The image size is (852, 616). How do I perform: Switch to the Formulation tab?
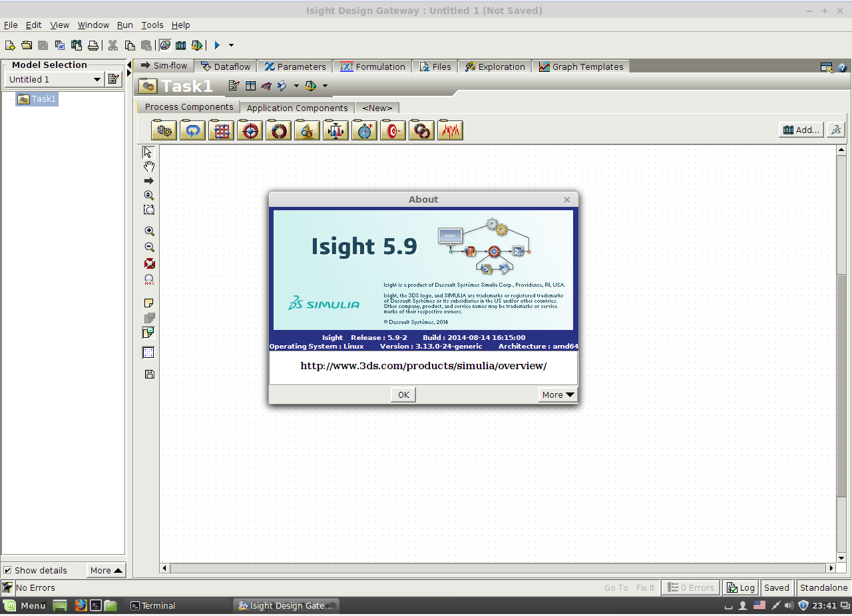373,67
